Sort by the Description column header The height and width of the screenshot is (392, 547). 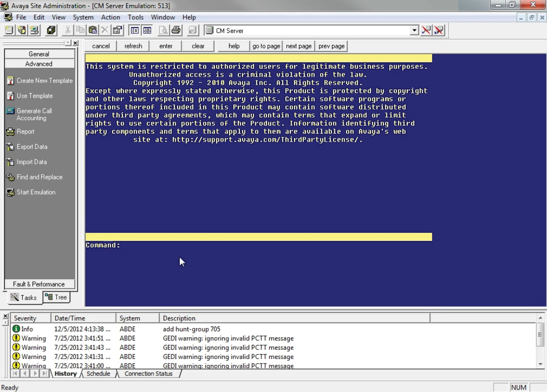tap(295, 318)
